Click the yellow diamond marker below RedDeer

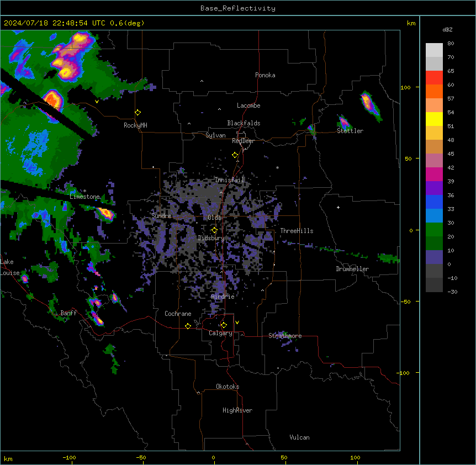coord(235,155)
